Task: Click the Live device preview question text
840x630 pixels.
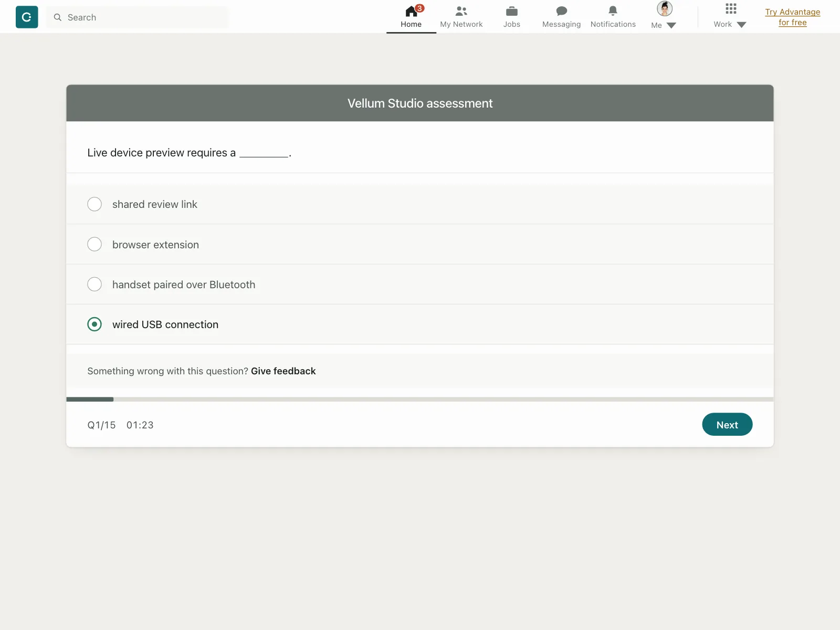Action: pyautogui.click(x=190, y=153)
